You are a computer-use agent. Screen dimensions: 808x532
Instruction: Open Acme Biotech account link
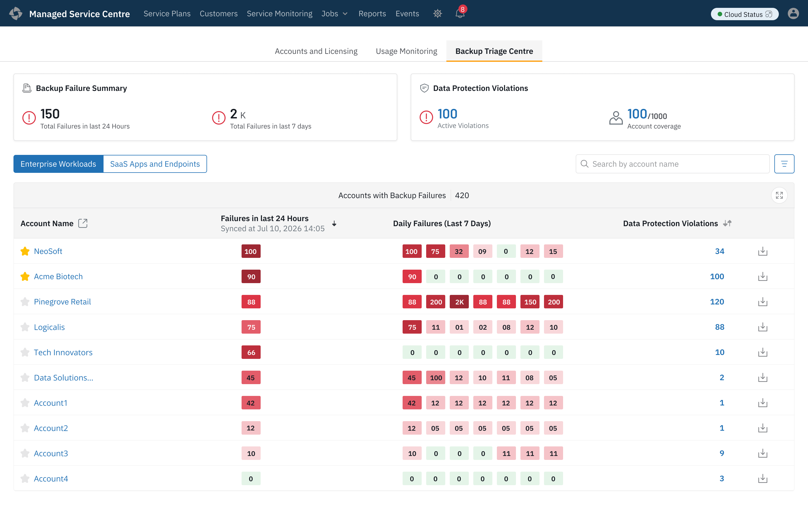58,276
